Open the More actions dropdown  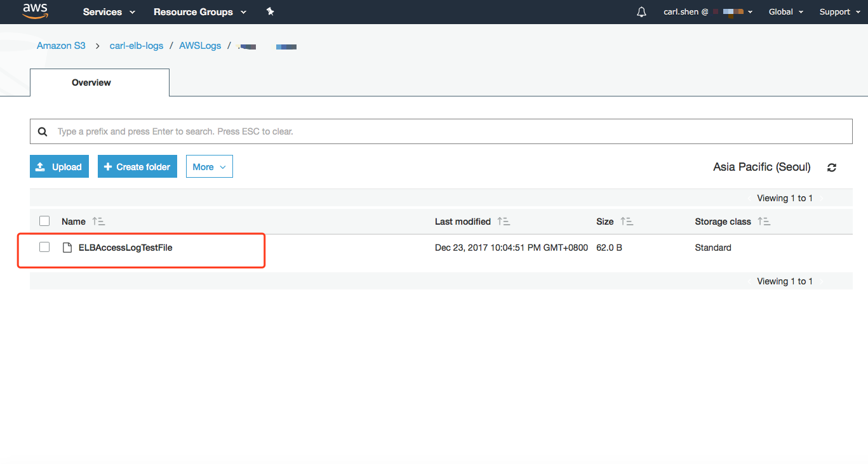210,166
